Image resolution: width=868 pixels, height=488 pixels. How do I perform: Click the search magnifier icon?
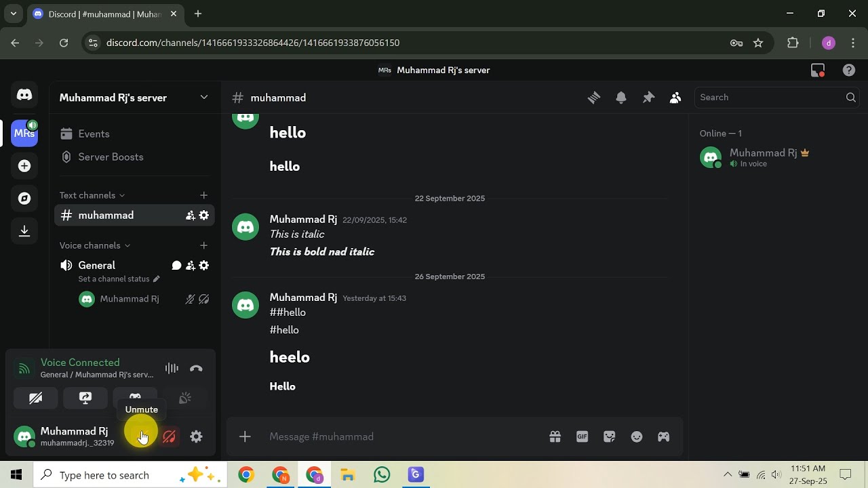pos(850,98)
